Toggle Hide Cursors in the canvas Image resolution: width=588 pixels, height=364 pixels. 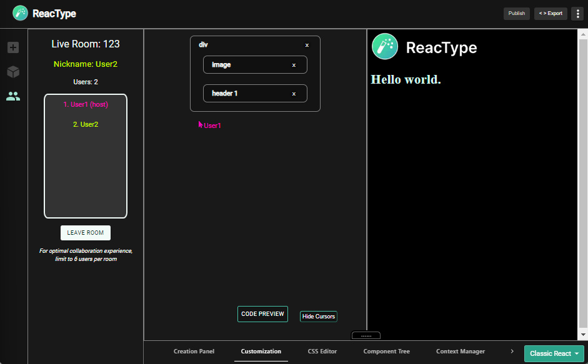[318, 316]
